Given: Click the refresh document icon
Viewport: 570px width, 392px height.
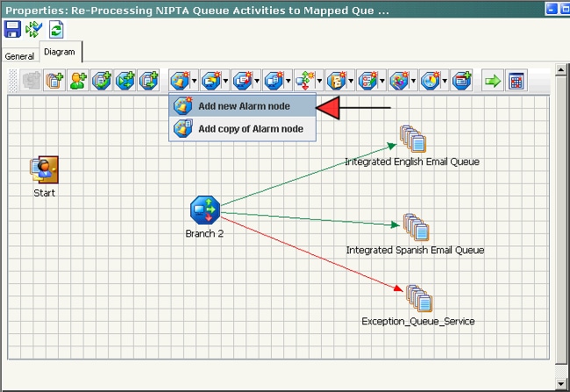Looking at the screenshot, I should click(56, 30).
